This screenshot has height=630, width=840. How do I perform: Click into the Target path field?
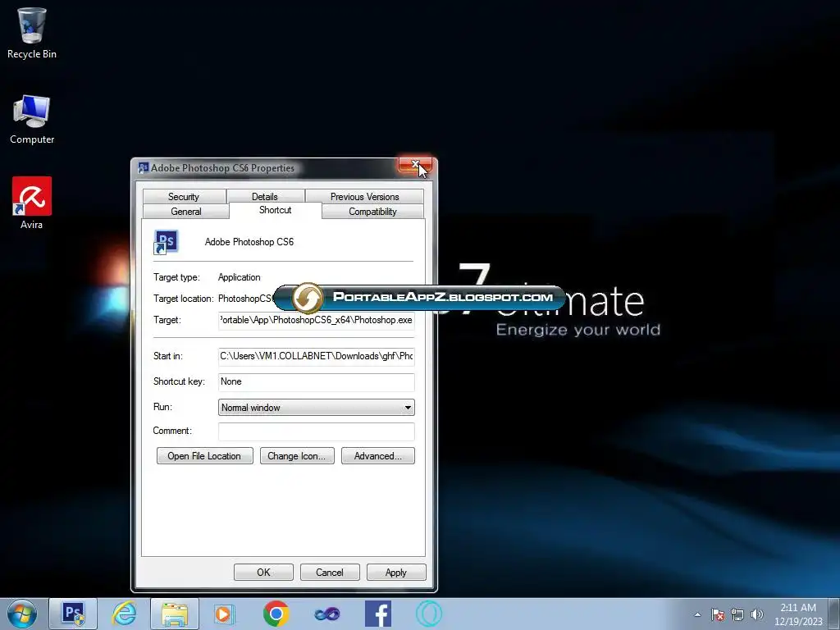click(316, 320)
